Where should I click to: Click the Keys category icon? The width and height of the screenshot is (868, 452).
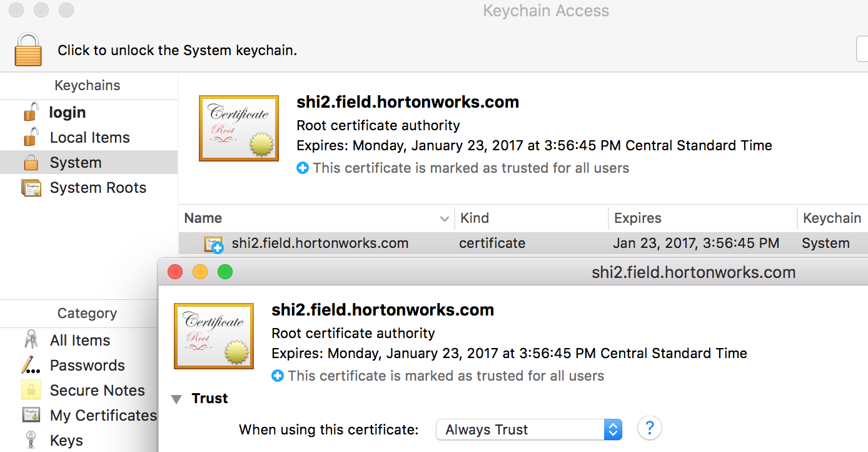point(31,441)
